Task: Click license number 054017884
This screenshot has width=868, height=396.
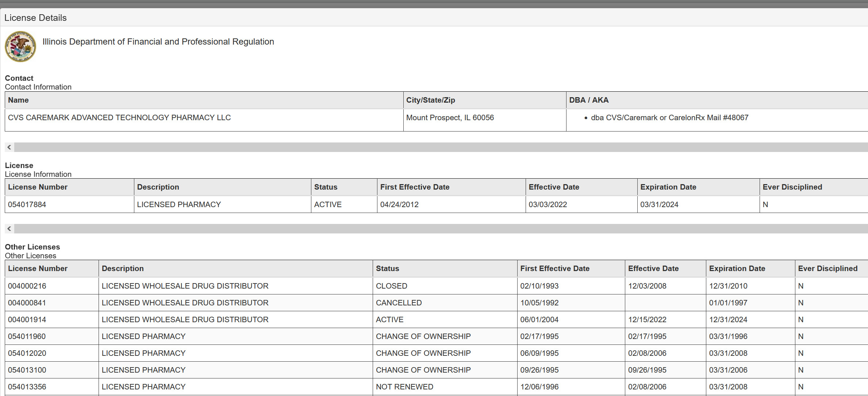Action: pyautogui.click(x=27, y=205)
